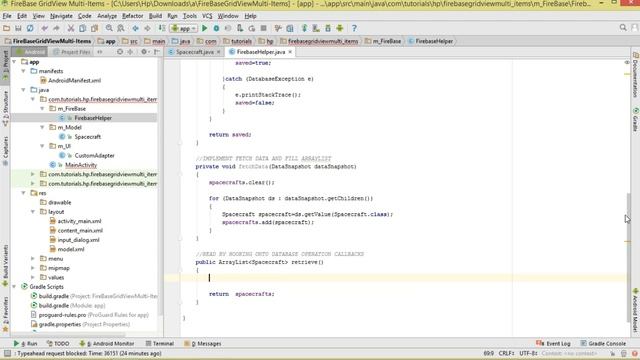This screenshot has height=360, width=640.
Task: Open the AVD Manager icon in the toolbar
Action: [316, 28]
